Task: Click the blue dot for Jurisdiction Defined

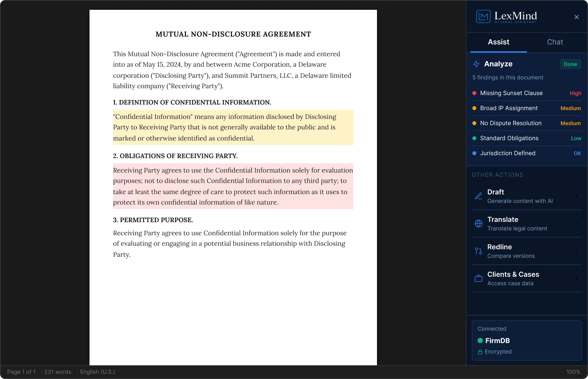Action: coord(474,153)
